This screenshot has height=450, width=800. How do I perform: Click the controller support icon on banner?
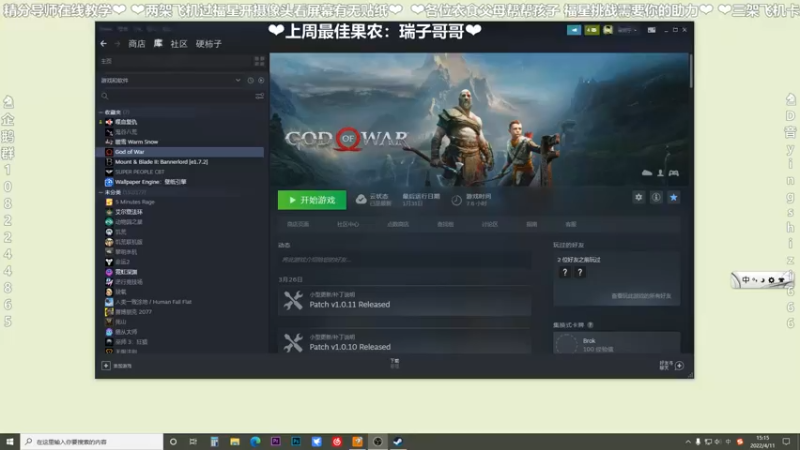tap(673, 173)
